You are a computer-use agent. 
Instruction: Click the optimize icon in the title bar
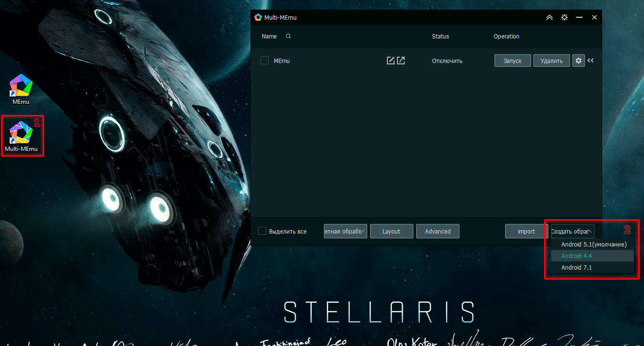click(564, 17)
